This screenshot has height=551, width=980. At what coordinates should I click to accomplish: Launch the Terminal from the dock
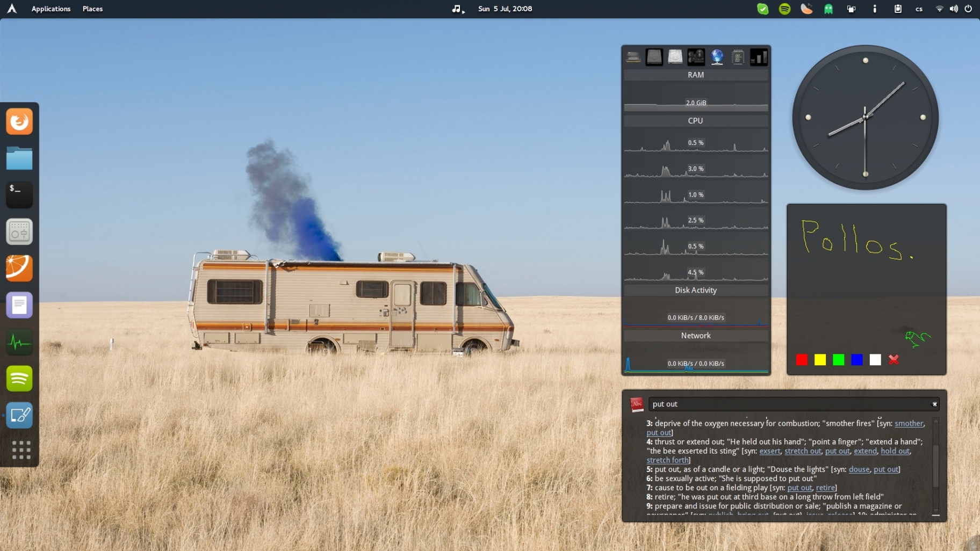point(19,194)
